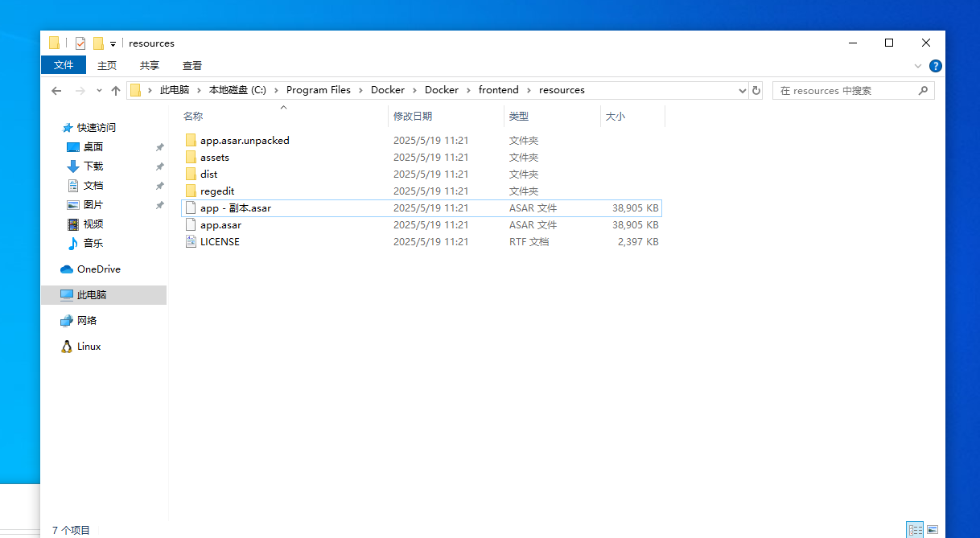
Task: Switch to details view icon in status bar
Action: [x=915, y=529]
